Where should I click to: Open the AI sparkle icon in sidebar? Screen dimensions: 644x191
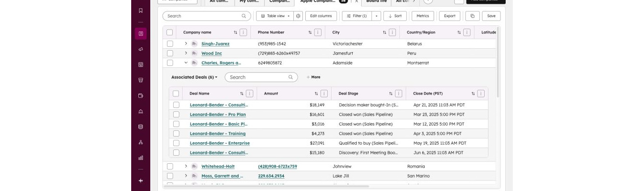(141, 180)
